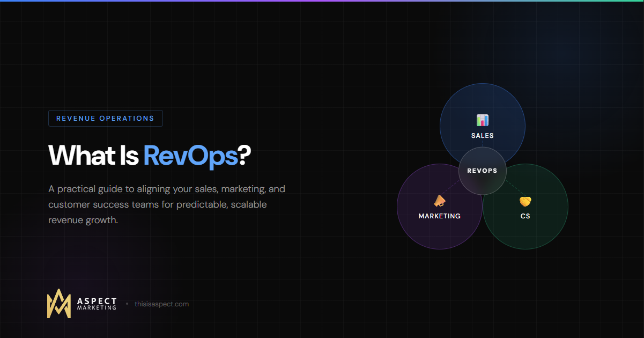The width and height of the screenshot is (644, 338).
Task: Expand the REVOPS node to show connections
Action: pos(483,171)
